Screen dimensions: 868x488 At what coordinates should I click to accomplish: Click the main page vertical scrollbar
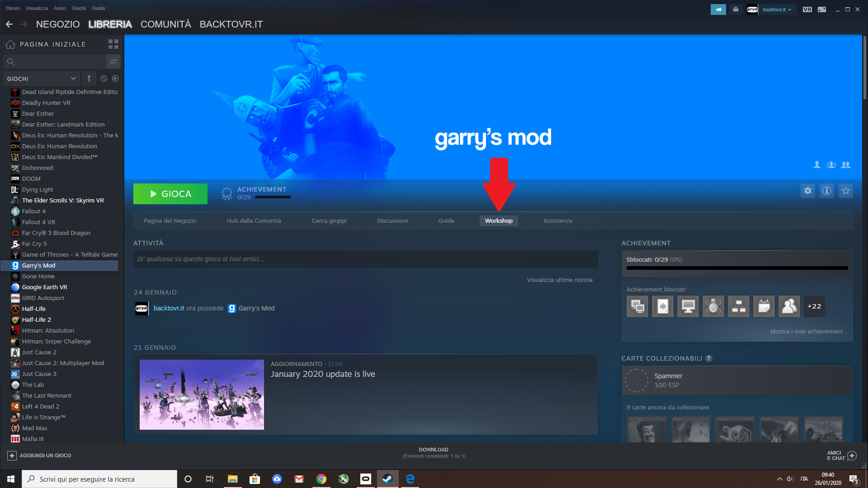(x=865, y=68)
